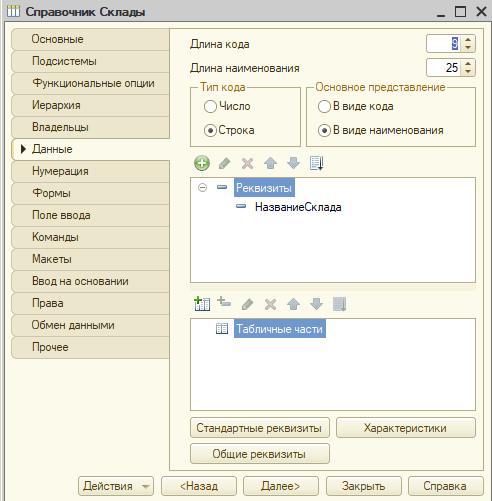The height and width of the screenshot is (501, 492).
Task: Delete attribute with the X icon in the Реквизиты toolbar
Action: click(247, 163)
